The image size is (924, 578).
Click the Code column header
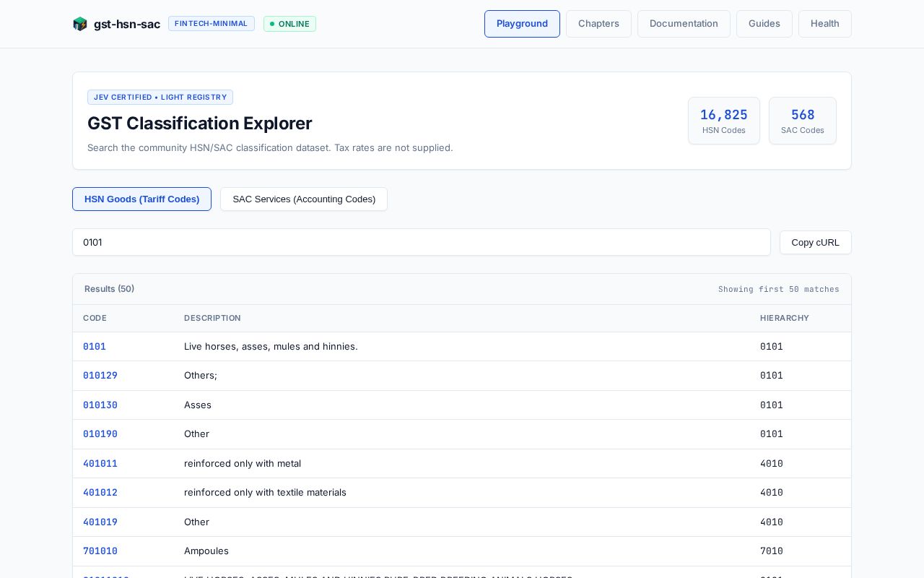[x=95, y=318]
